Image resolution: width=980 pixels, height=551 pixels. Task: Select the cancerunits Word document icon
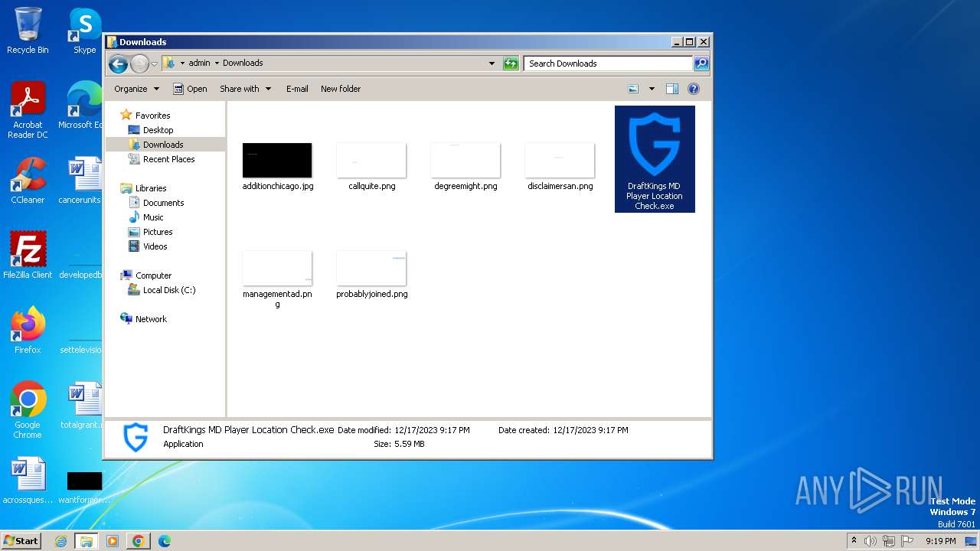[81, 181]
